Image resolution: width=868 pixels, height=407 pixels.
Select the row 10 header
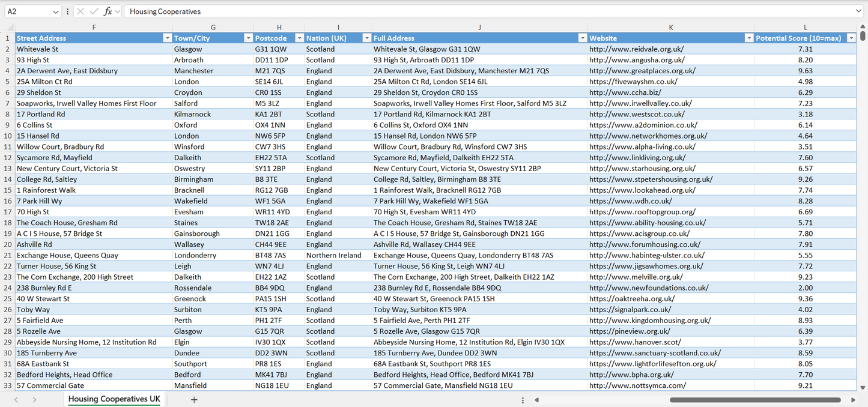[8, 135]
